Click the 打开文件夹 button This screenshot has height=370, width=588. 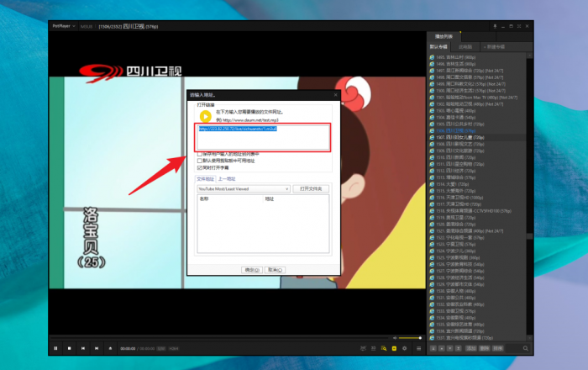click(x=312, y=189)
